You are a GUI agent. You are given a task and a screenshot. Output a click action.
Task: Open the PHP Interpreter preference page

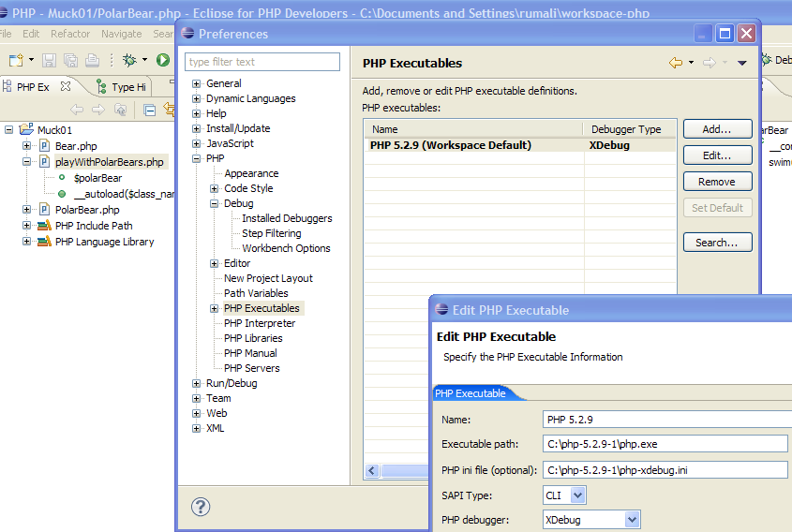coord(260,323)
